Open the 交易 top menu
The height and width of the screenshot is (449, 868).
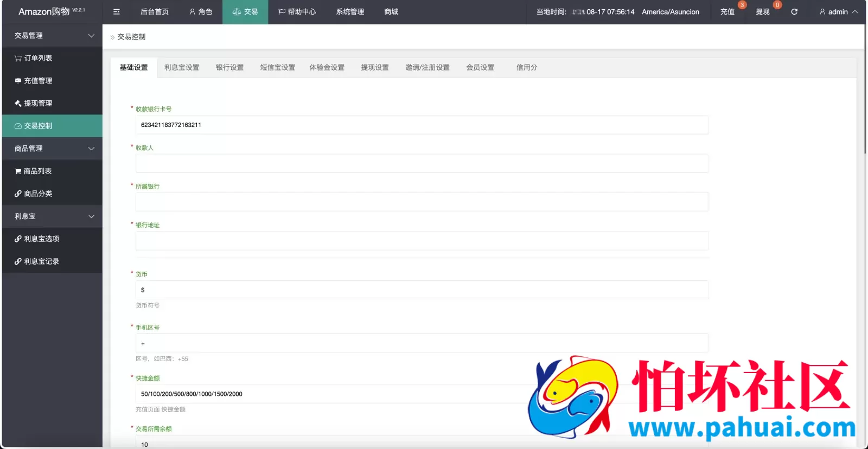(245, 12)
